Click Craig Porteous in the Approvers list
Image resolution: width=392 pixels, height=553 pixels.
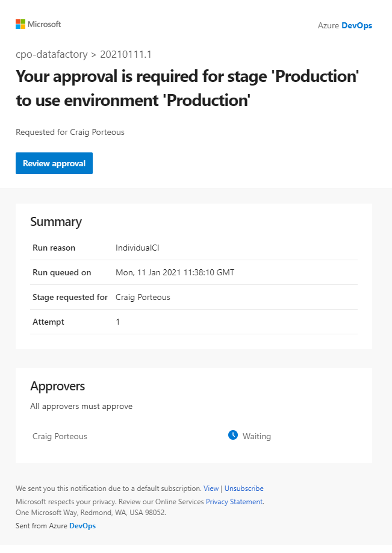60,436
